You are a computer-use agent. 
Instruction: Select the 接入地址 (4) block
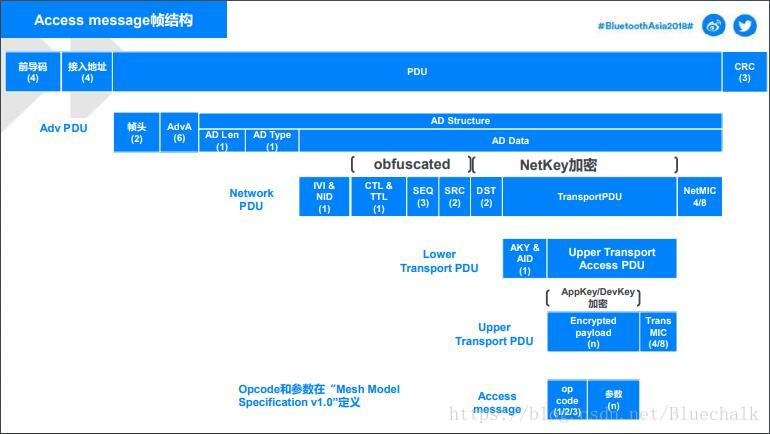[87, 72]
